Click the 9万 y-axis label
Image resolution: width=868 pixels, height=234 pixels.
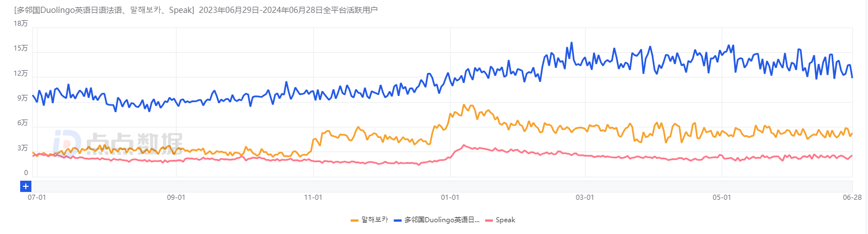pos(22,98)
